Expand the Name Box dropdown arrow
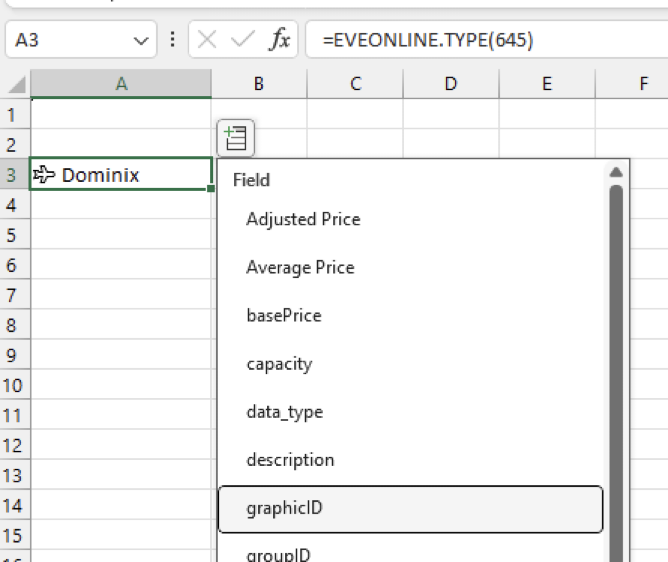Screen dimensions: 668x562 click(141, 41)
